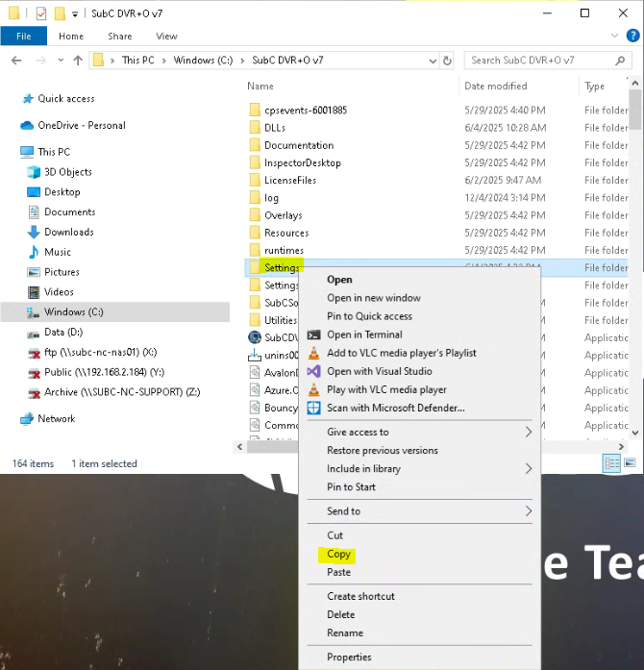Expand the Send to submenu
This screenshot has width=644, height=670.
pyautogui.click(x=528, y=511)
